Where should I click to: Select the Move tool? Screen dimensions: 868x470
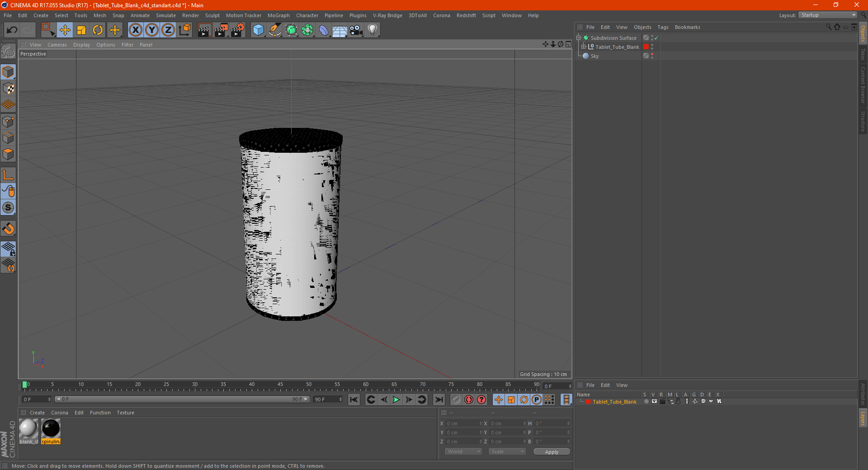[x=65, y=30]
